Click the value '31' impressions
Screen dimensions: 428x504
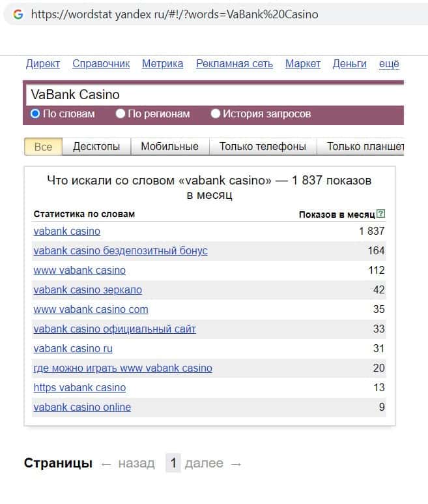(x=379, y=349)
